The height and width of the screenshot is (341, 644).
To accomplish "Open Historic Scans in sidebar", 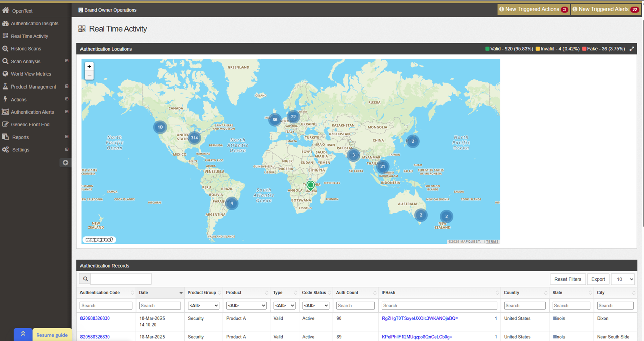I will [x=26, y=49].
